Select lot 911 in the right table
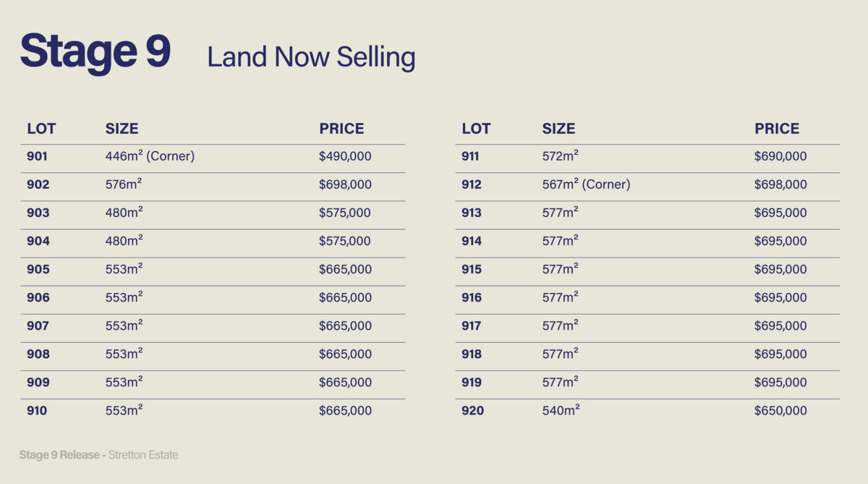Image resolution: width=868 pixels, height=484 pixels. click(x=470, y=156)
